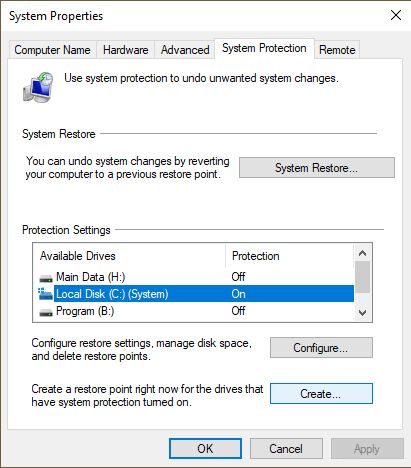
Task: Select the Main Data (H:) drive icon
Action: 46,278
